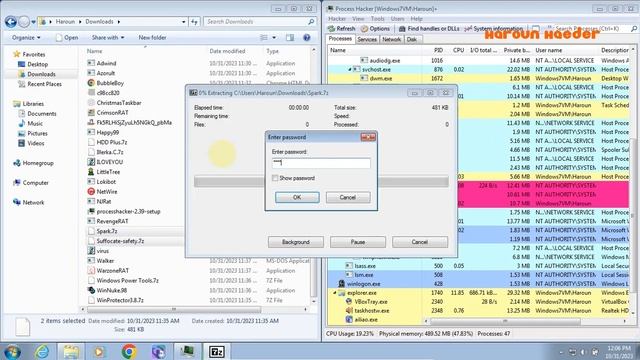640x360 pixels.
Task: Click OK in Enter password dialog
Action: [297, 198]
